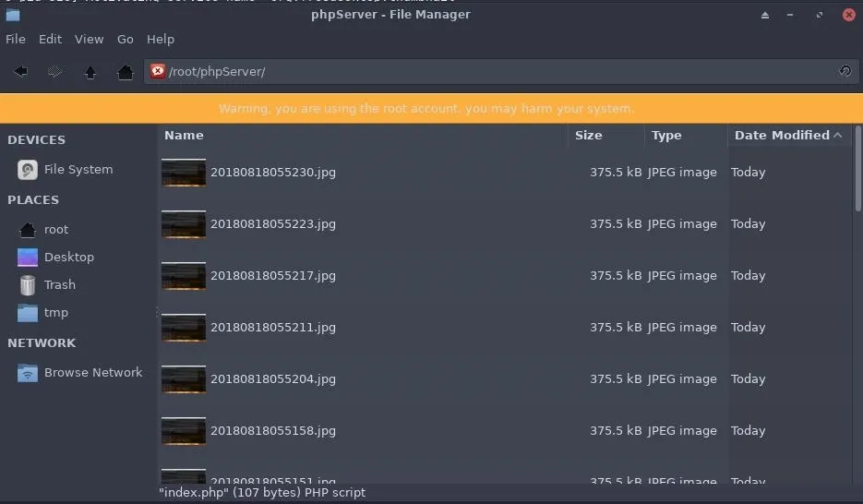Click JPEG image type of 20180818055223.jpg

click(682, 224)
